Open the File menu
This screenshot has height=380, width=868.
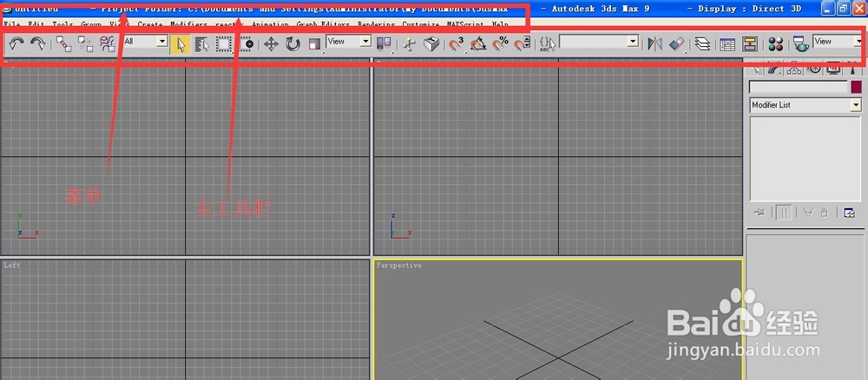pyautogui.click(x=11, y=25)
